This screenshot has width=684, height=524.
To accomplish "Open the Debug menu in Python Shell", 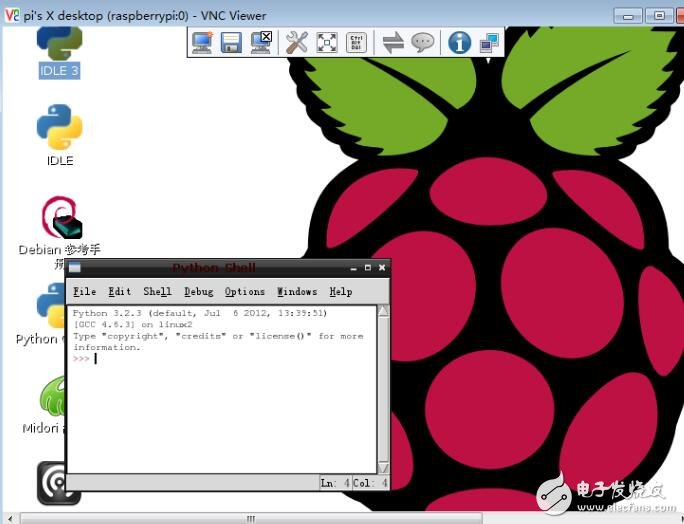I will coord(198,292).
